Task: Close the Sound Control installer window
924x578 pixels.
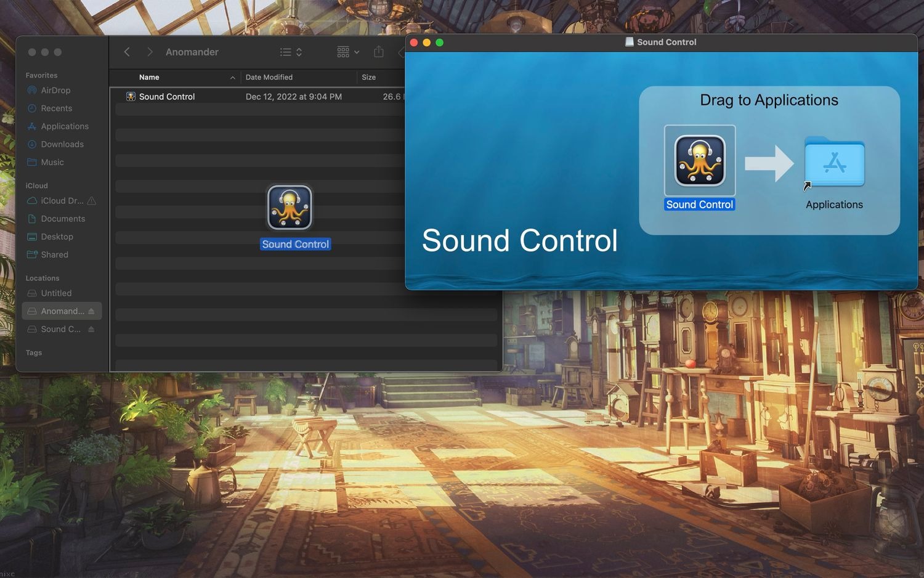Action: click(x=414, y=43)
